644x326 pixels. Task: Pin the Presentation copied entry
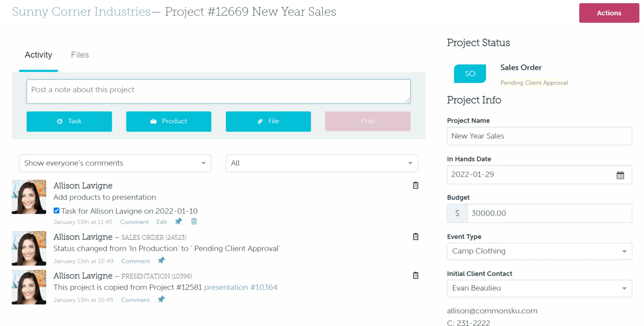[161, 299]
